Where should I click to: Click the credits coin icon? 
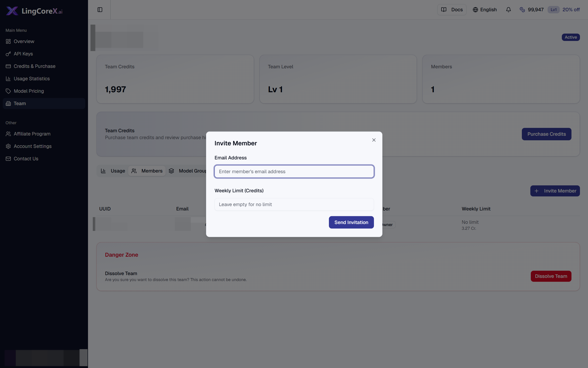(522, 10)
